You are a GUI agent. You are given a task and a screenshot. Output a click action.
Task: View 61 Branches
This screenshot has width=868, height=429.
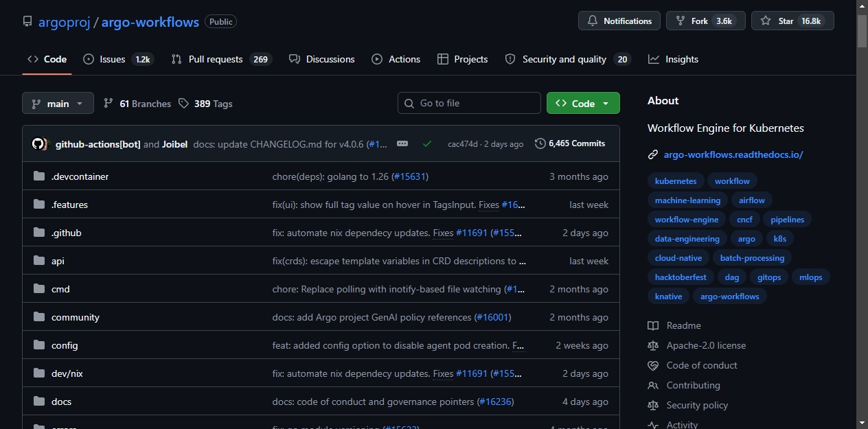point(137,104)
